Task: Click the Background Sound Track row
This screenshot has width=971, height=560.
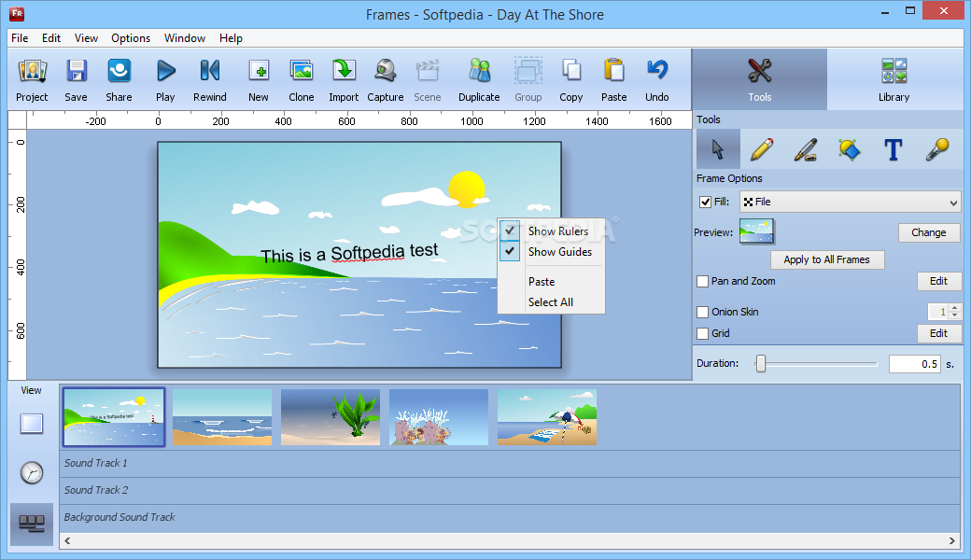Action: (x=510, y=518)
